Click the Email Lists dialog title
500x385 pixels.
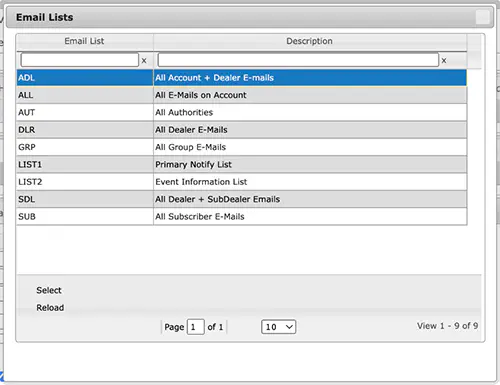pyautogui.click(x=45, y=17)
